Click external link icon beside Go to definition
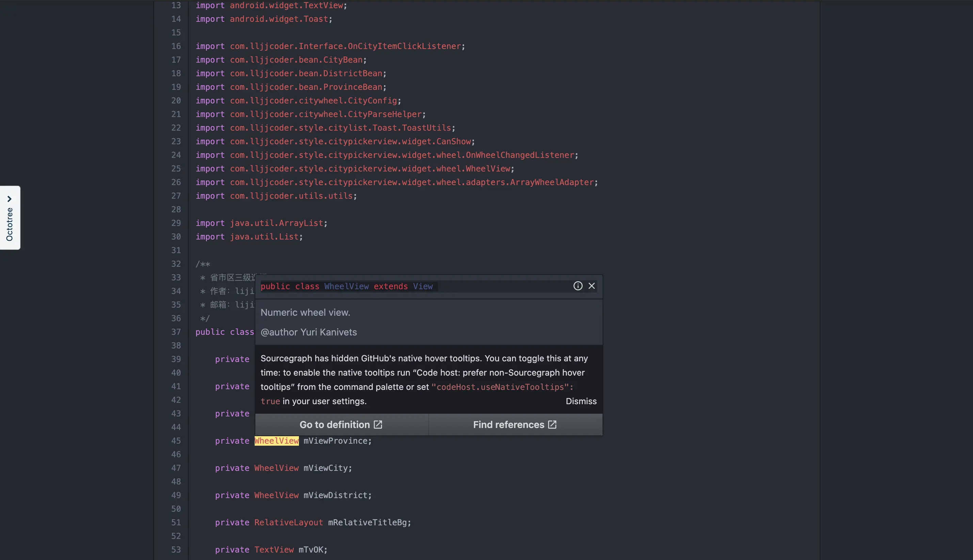This screenshot has width=973, height=560. tap(378, 425)
